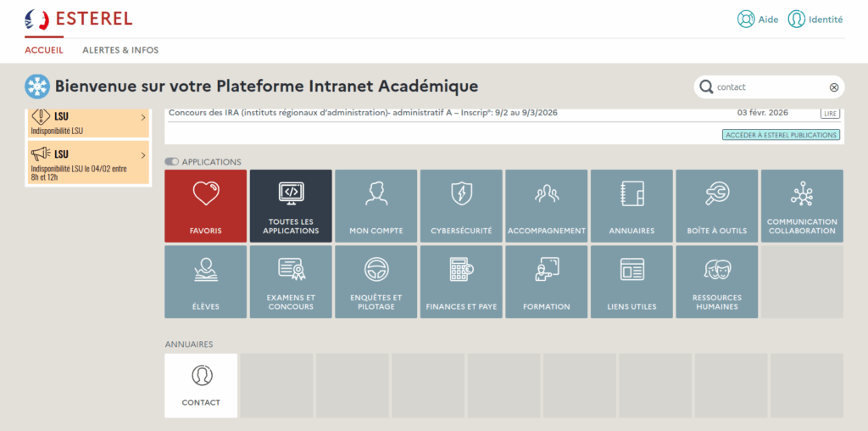Open the Favoris heart tile
The height and width of the screenshot is (431, 868).
pyautogui.click(x=206, y=205)
